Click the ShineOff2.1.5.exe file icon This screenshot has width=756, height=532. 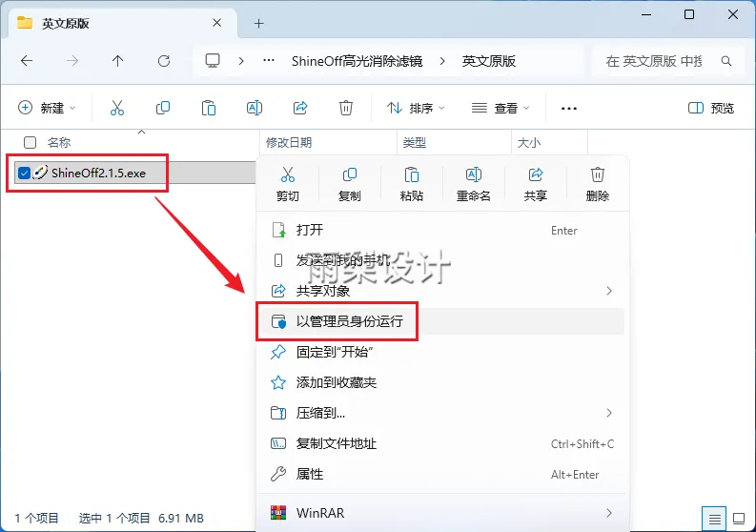(40, 173)
